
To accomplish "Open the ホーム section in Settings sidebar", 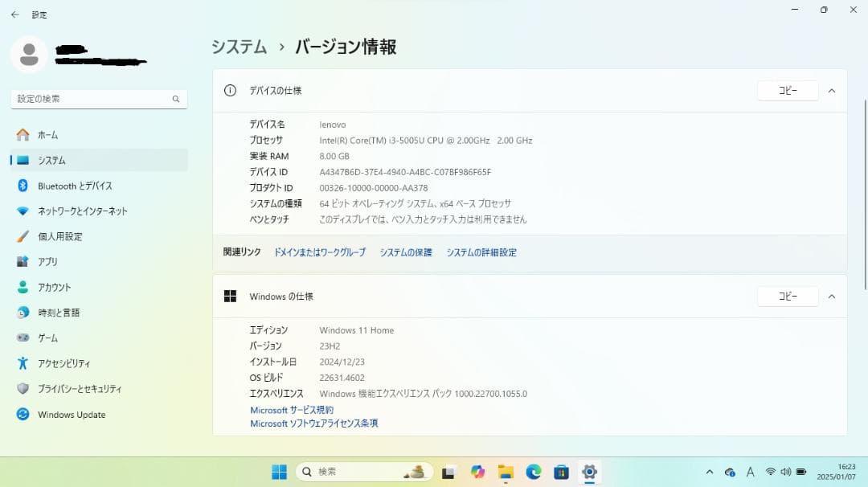I will pyautogui.click(x=48, y=134).
